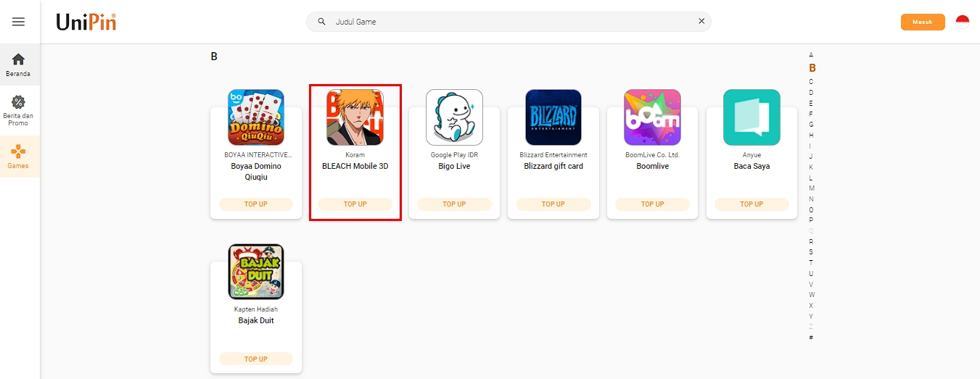Click the Baca Saya title text
This screenshot has height=379, width=980.
point(752,166)
